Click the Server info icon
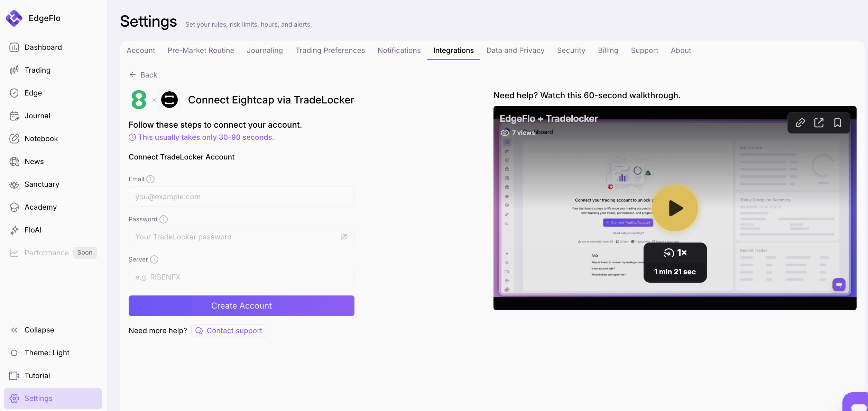868x411 pixels. (x=154, y=259)
